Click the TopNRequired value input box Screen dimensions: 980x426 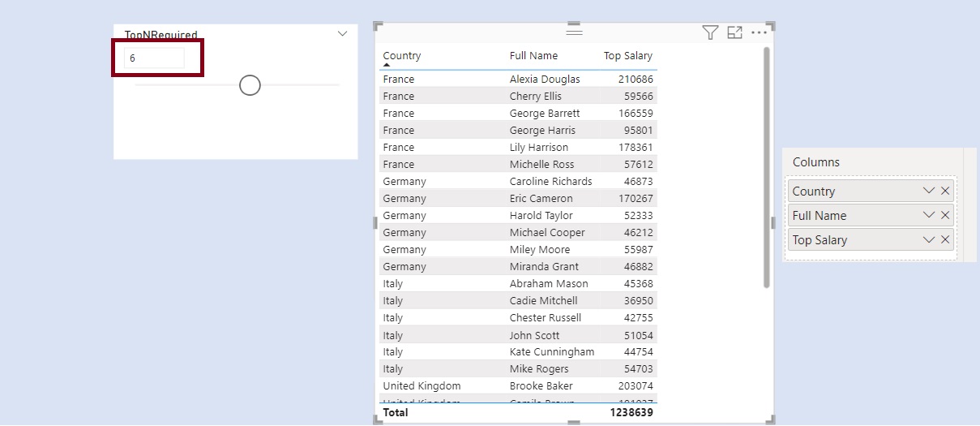pos(154,58)
